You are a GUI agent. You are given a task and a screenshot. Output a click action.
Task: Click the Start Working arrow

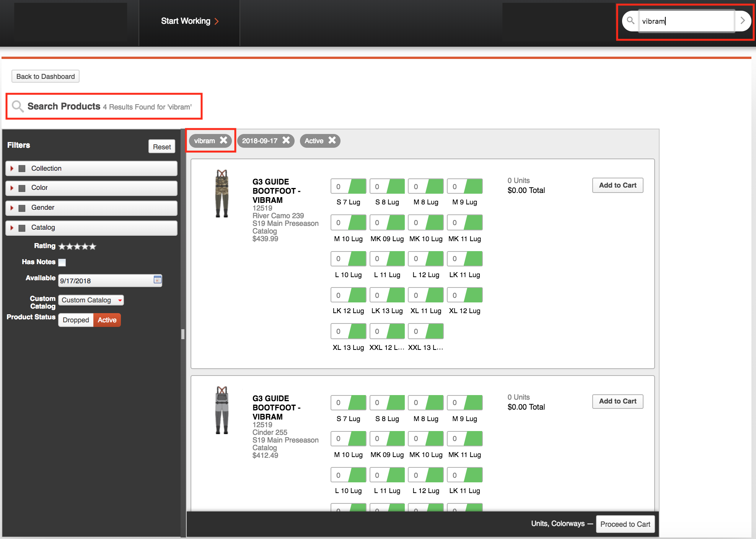coord(217,21)
